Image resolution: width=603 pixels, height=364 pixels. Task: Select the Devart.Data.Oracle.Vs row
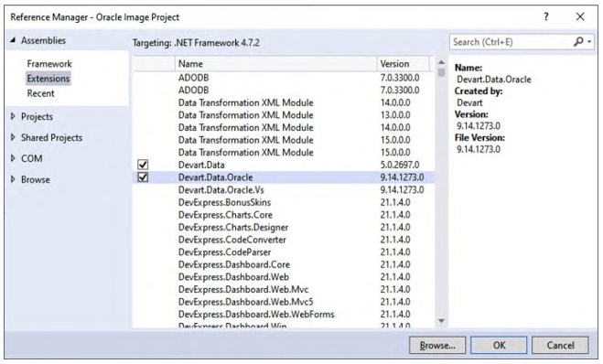click(x=284, y=190)
